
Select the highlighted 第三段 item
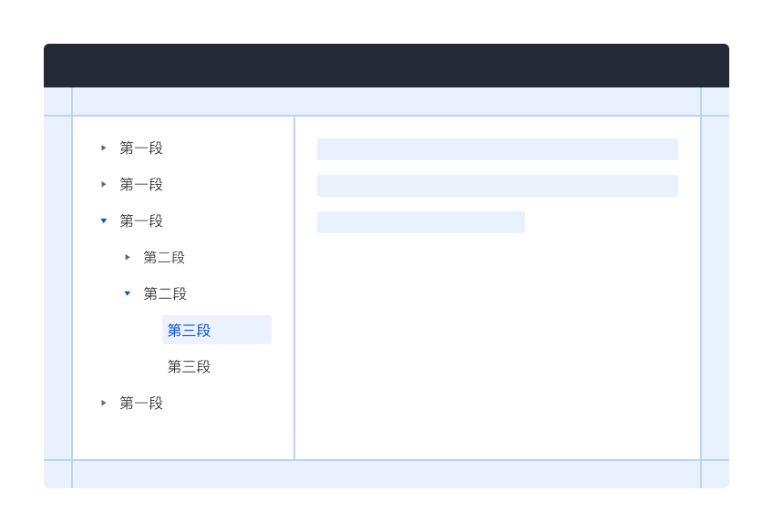(189, 330)
